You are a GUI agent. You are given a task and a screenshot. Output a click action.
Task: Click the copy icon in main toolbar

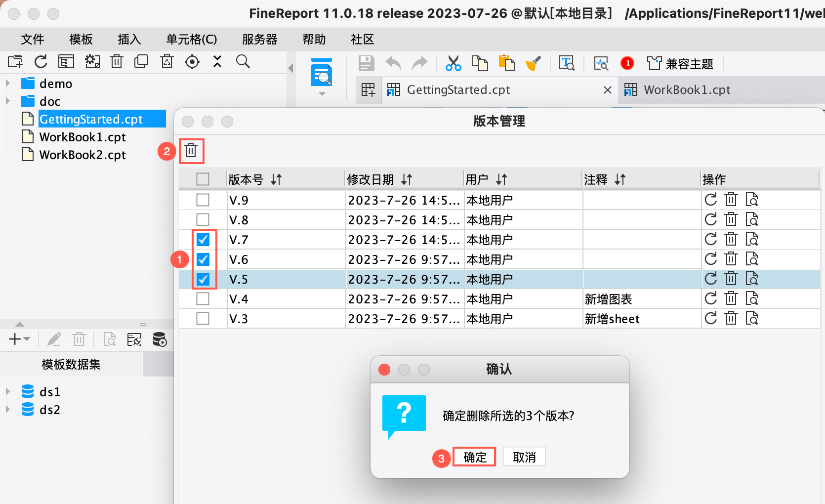pyautogui.click(x=480, y=63)
